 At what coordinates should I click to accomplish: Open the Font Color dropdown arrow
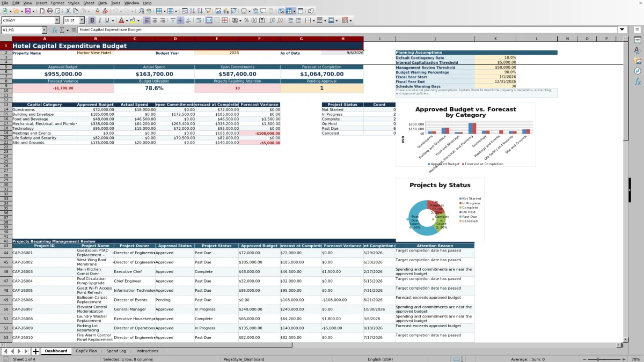127,20
